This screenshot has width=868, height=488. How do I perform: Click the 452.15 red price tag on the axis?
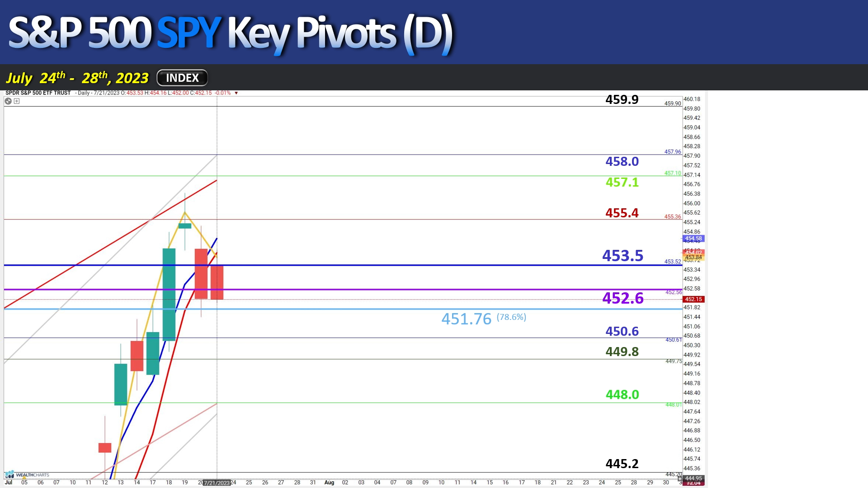pyautogui.click(x=693, y=299)
